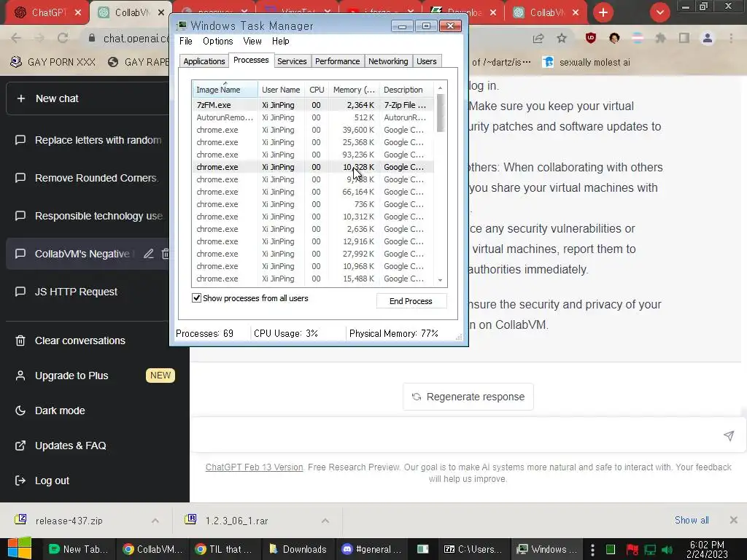Go back in Chrome
The height and width of the screenshot is (560, 747).
pos(16,38)
